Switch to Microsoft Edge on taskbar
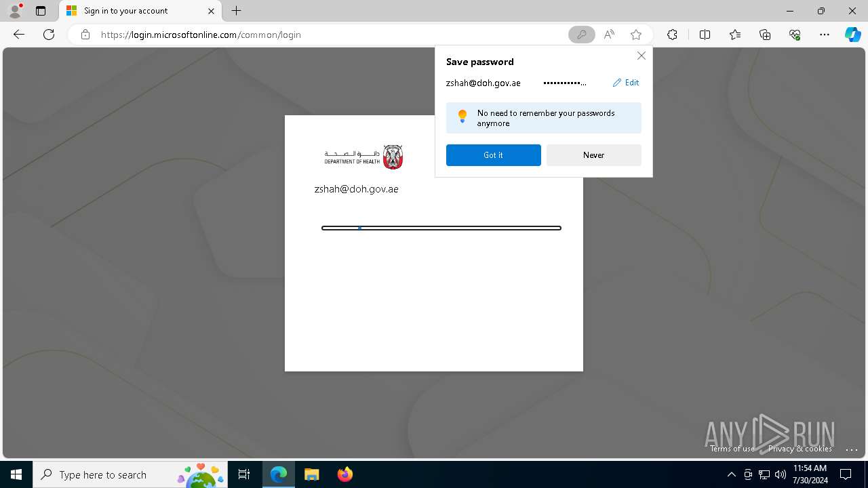 coord(279,474)
